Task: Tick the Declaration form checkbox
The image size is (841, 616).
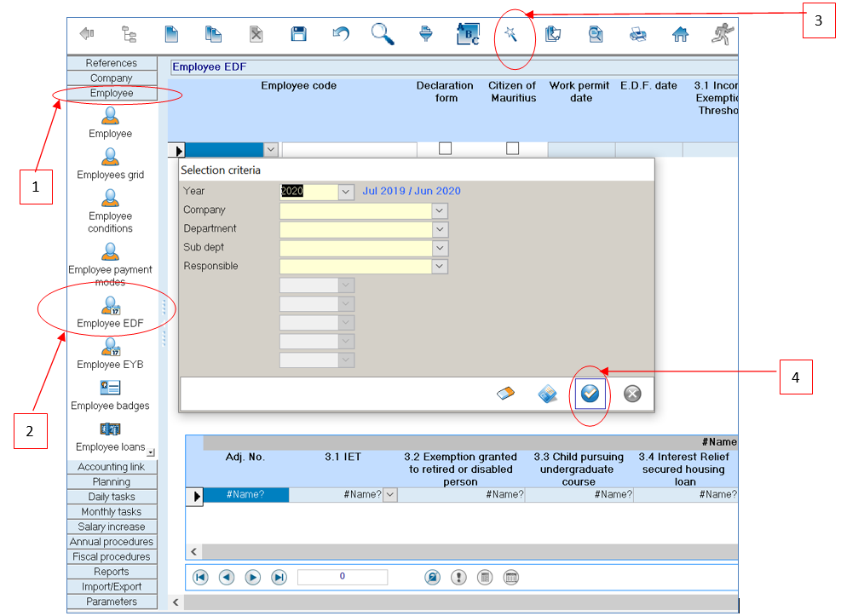Action: 445,148
